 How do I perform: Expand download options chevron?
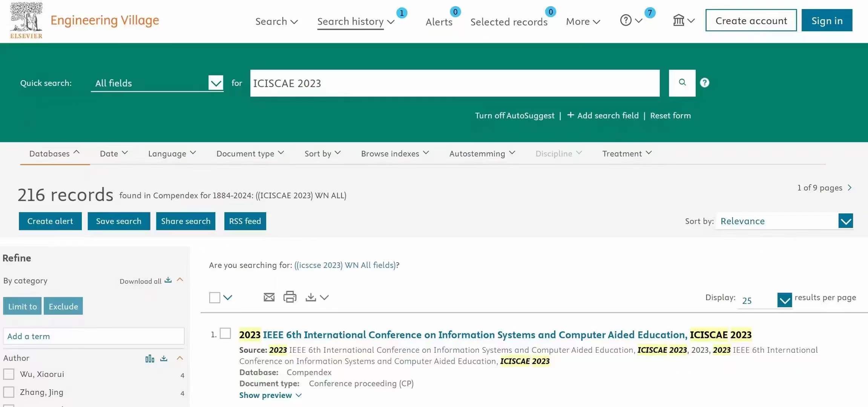pos(324,297)
